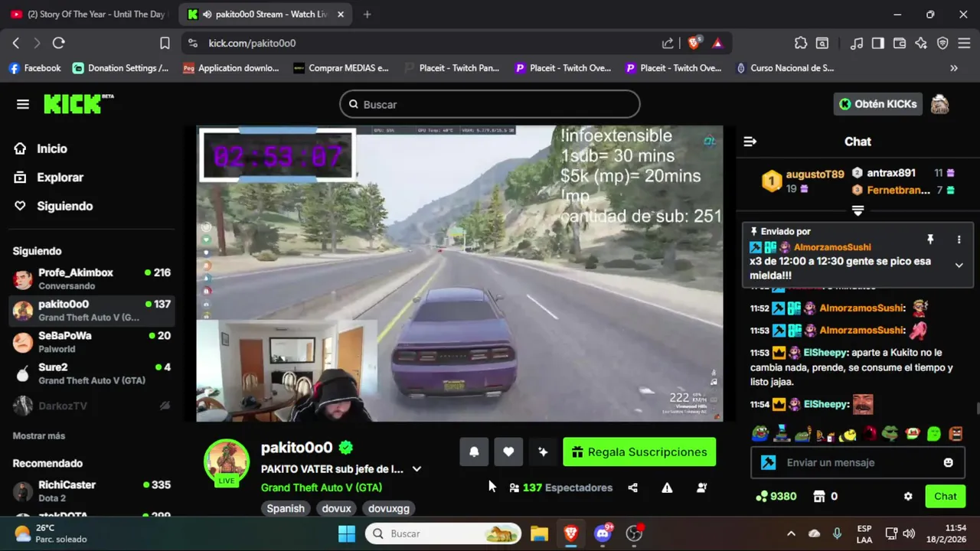Report stream using the warning triangle icon

(x=667, y=487)
